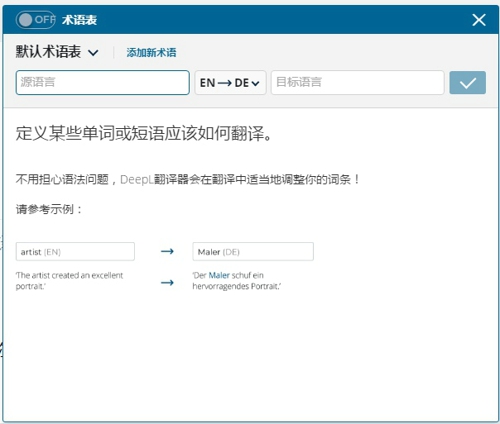This screenshot has height=424, width=500.
Task: Click the arrow between artist and Maler boxes
Action: point(167,251)
